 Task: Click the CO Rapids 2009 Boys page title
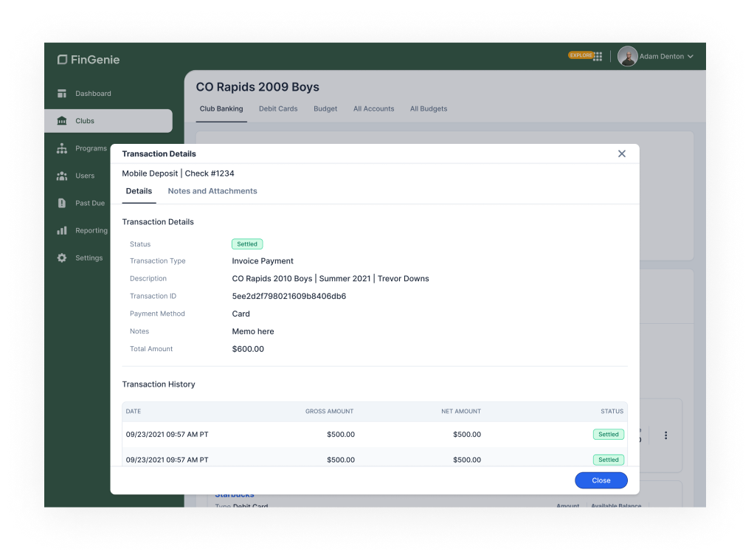tap(257, 87)
